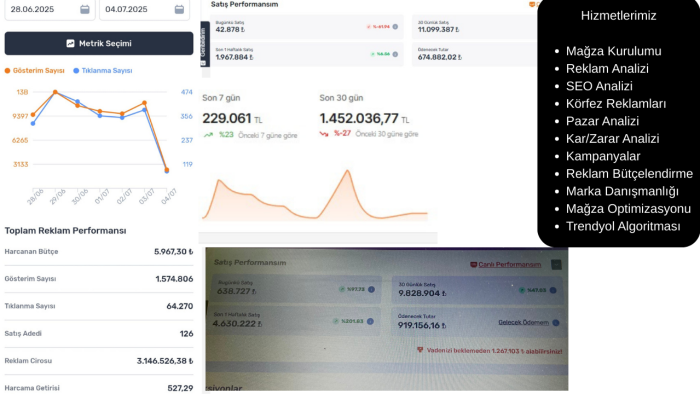Click Reklam Analizi in Hizmetlerimiz list

click(x=607, y=69)
